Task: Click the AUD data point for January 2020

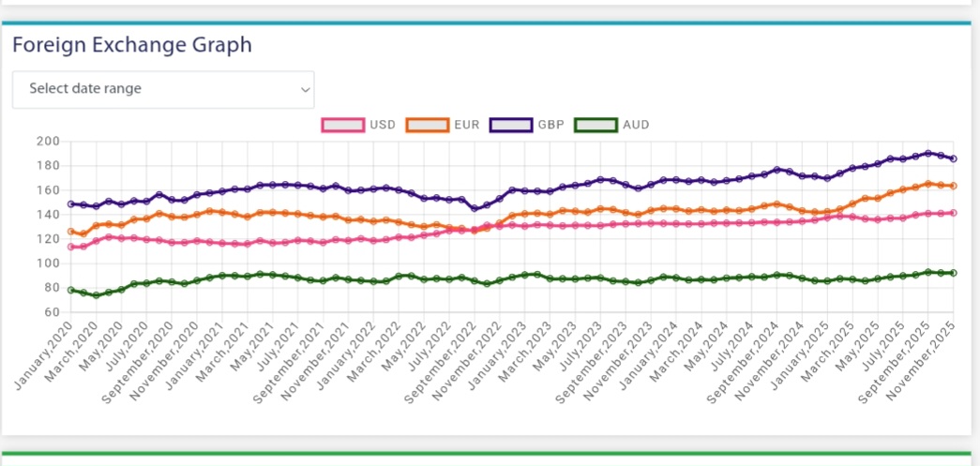Action: tap(71, 290)
